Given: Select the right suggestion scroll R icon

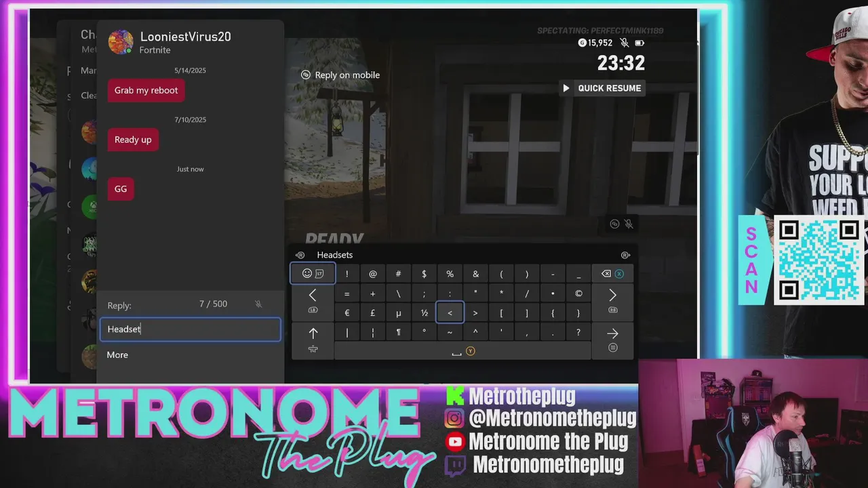Looking at the screenshot, I should pyautogui.click(x=625, y=255).
